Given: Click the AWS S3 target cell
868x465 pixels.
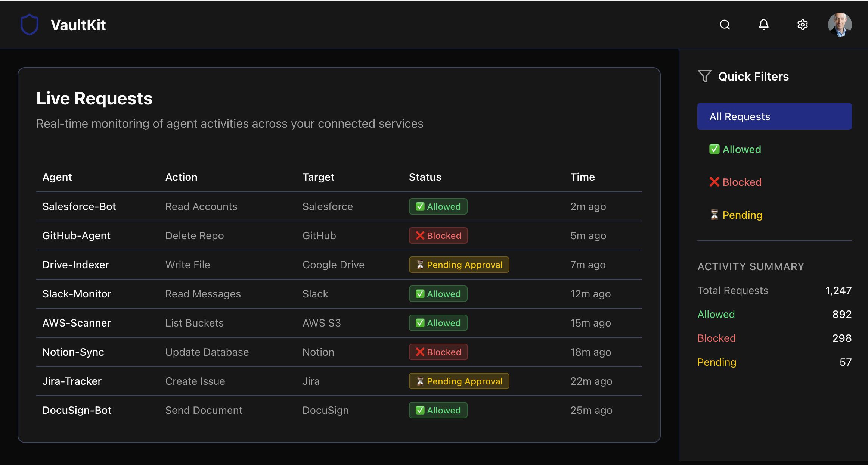Looking at the screenshot, I should (322, 323).
